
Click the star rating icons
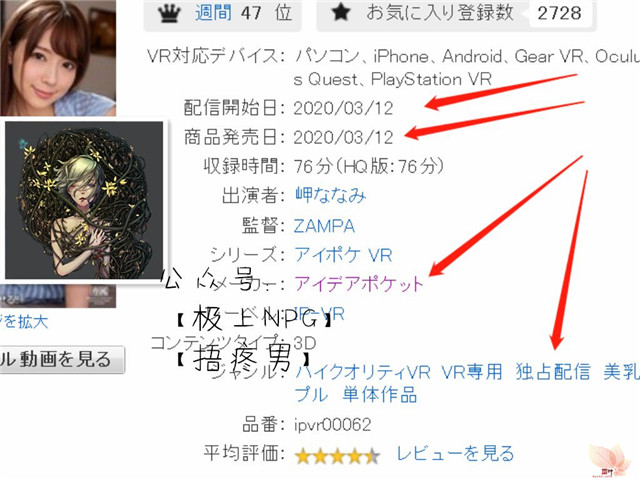(337, 456)
